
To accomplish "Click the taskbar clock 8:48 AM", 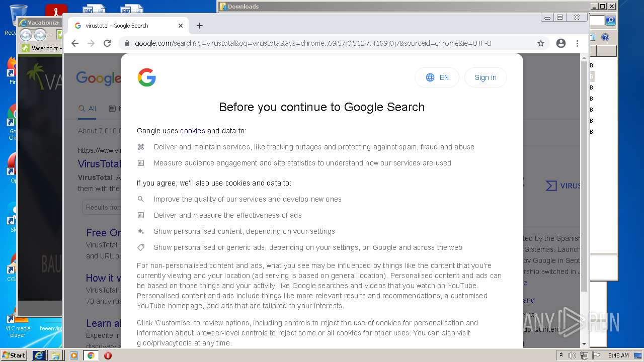I will point(618,355).
